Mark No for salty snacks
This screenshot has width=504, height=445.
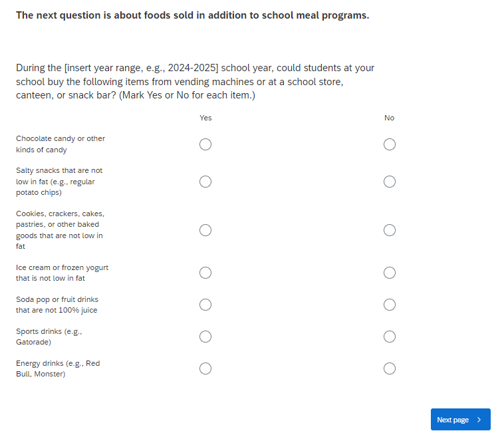(x=390, y=182)
